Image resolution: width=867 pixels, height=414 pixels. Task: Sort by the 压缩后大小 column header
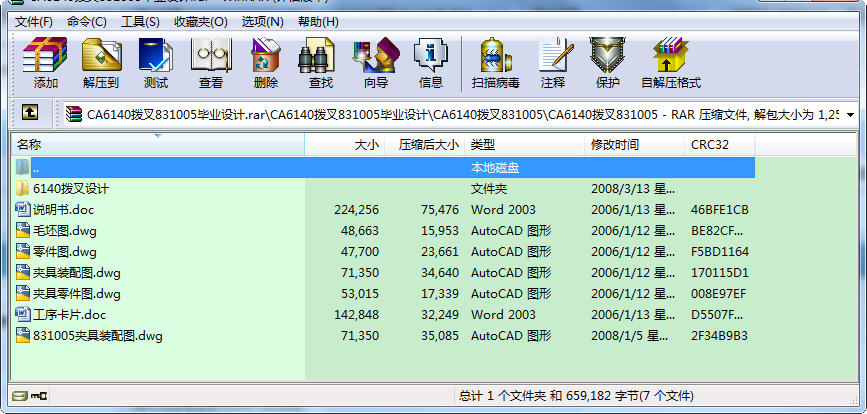[x=425, y=145]
